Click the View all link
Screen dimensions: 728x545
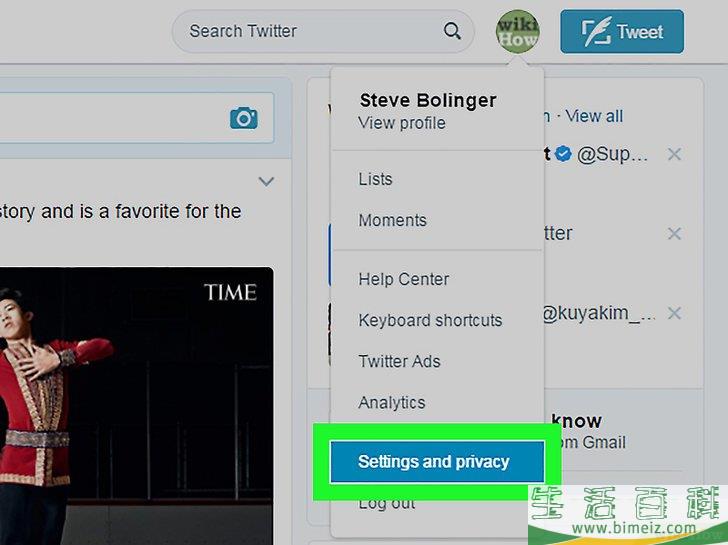[x=594, y=116]
